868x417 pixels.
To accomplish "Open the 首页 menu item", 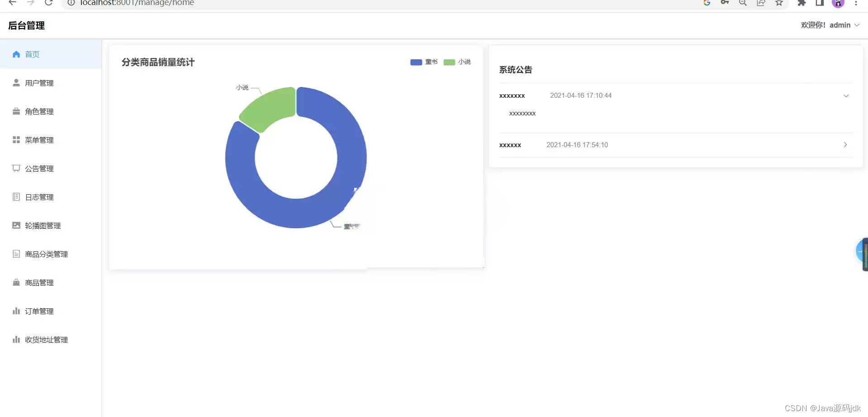I will pos(51,54).
